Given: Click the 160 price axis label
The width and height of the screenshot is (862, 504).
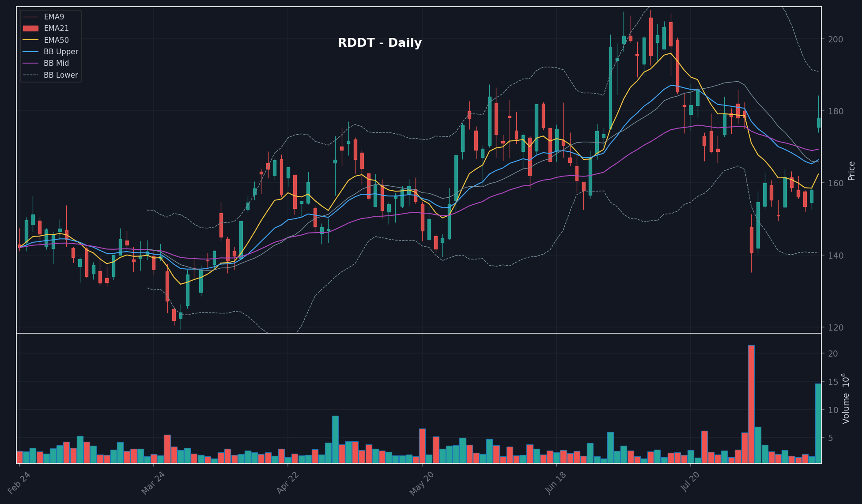Looking at the screenshot, I should click(x=836, y=183).
